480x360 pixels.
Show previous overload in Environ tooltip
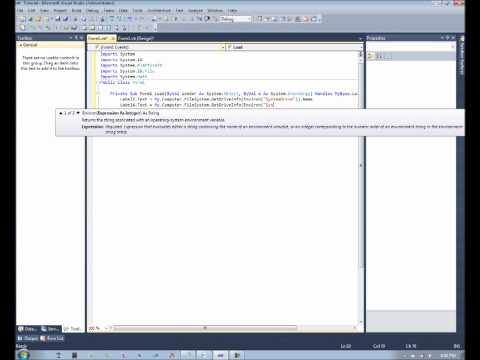click(61, 113)
